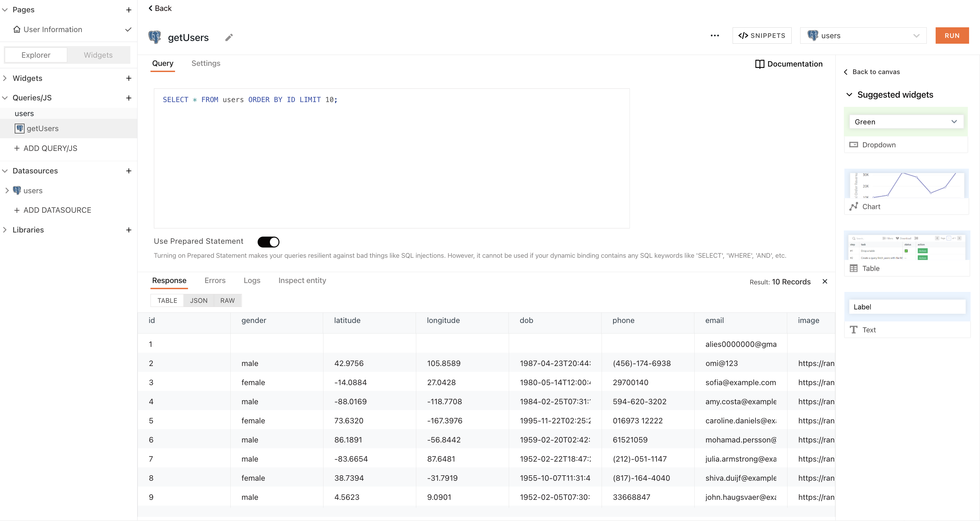The width and height of the screenshot is (980, 521).
Task: Open the Logs tab
Action: point(251,281)
